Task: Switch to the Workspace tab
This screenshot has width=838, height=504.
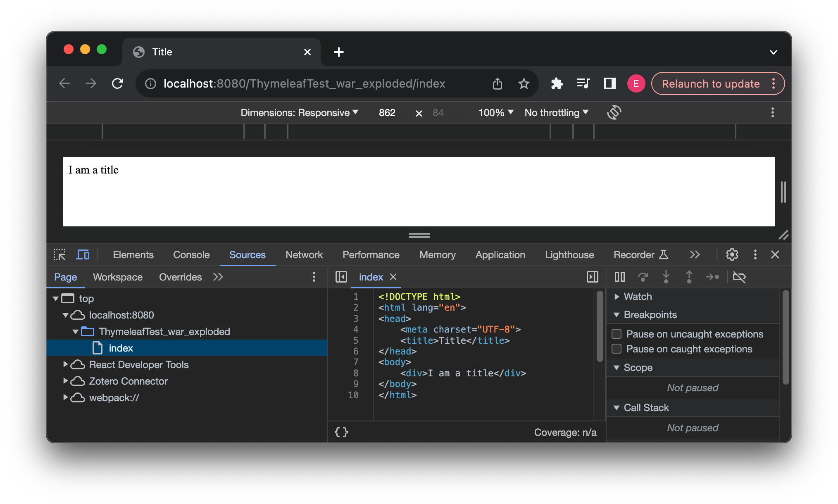Action: pos(117,277)
